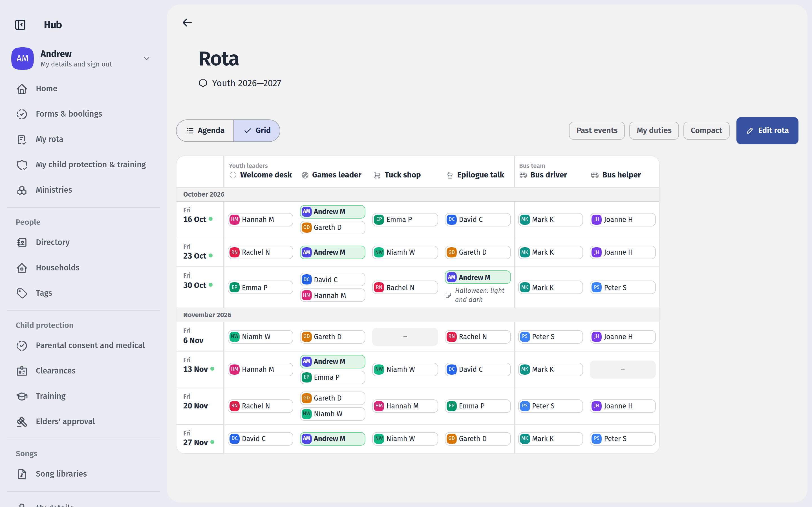Open Forms & bookings icon
Screen dimensions: 812x507
click(22, 114)
